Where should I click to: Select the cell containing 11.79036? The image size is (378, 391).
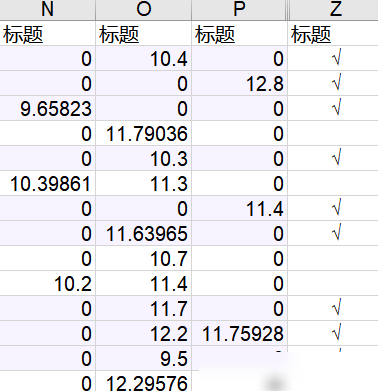[143, 133]
